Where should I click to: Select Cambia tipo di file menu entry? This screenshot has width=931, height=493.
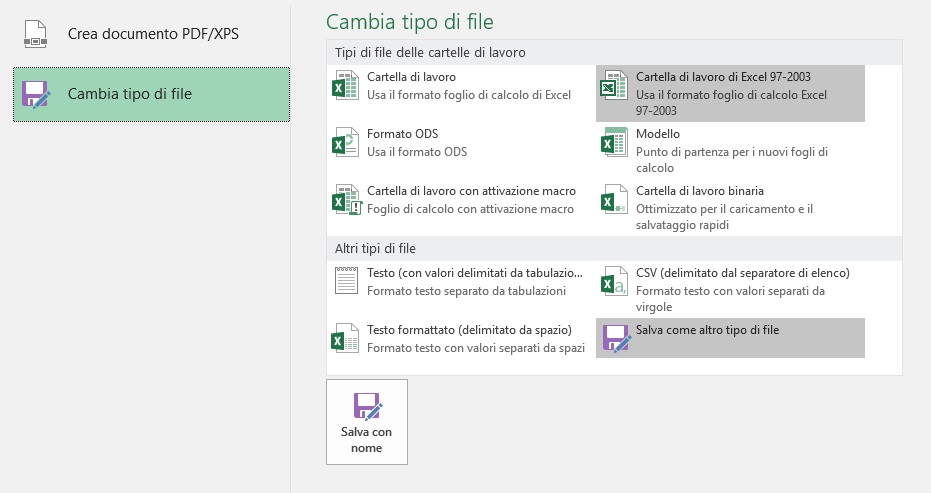point(151,94)
